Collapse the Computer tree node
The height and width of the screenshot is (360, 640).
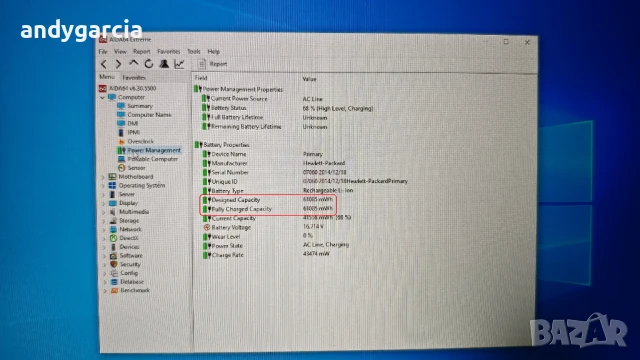pos(103,98)
